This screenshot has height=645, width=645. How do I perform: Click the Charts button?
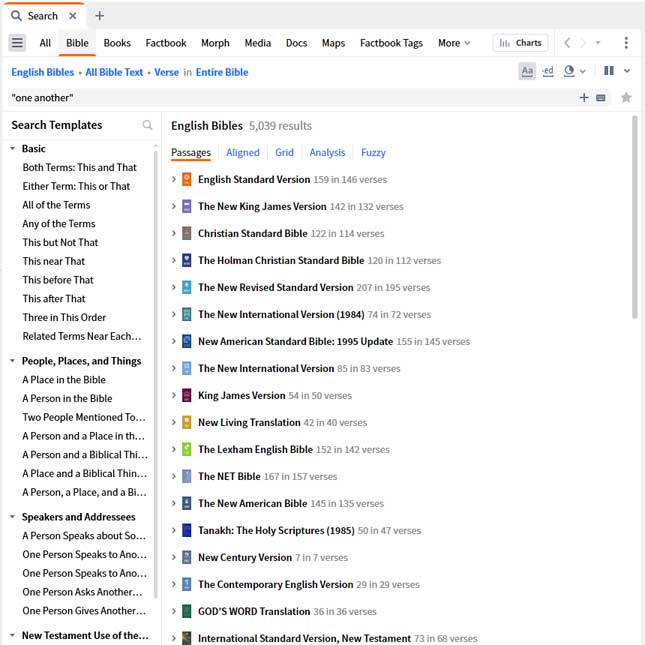[x=520, y=43]
